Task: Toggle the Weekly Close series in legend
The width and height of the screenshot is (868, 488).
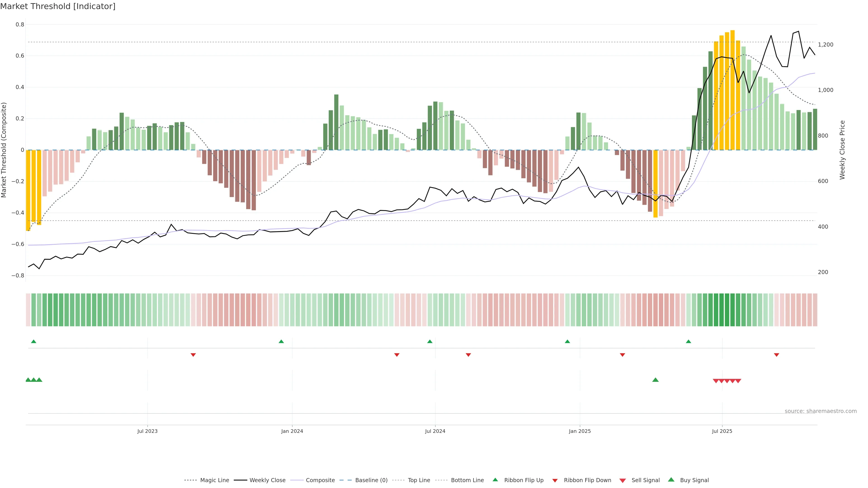Action: [267, 480]
